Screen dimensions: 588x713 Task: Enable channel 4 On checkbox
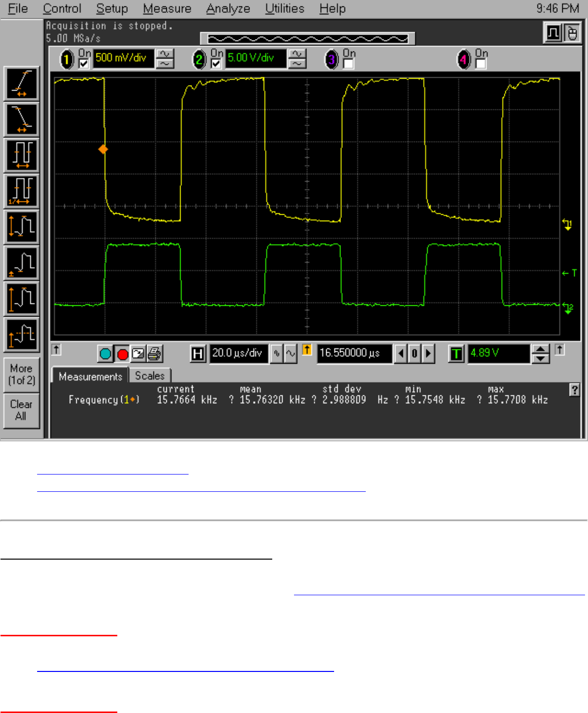[x=481, y=63]
